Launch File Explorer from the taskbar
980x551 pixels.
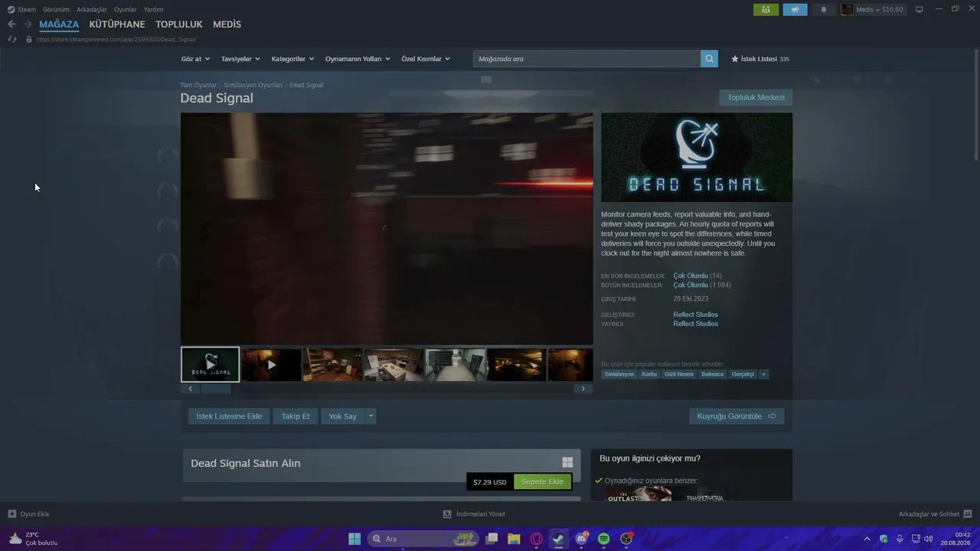point(514,539)
